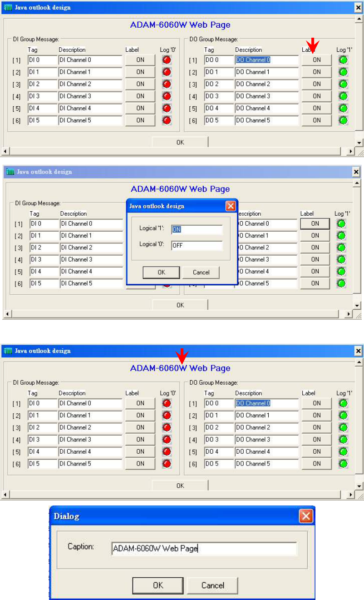Image resolution: width=364 pixels, height=600 pixels.
Task: Click red LED for DI 5 in top window
Action: click(x=167, y=120)
